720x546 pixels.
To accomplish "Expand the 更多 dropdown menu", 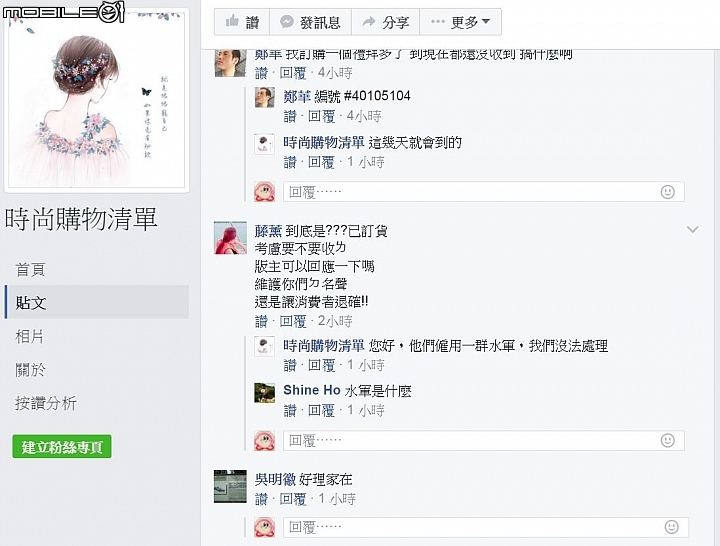I will coord(461,22).
